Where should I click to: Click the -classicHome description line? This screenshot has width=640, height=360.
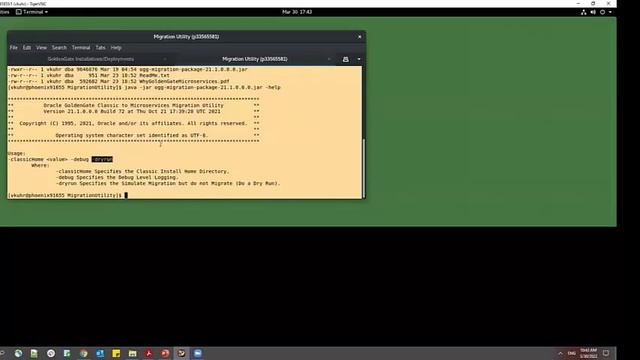click(x=142, y=171)
